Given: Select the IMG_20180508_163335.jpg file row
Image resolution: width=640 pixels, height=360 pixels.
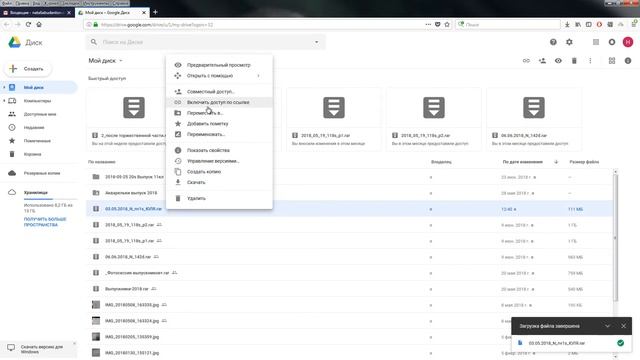Looking at the screenshot, I should coord(350,305).
